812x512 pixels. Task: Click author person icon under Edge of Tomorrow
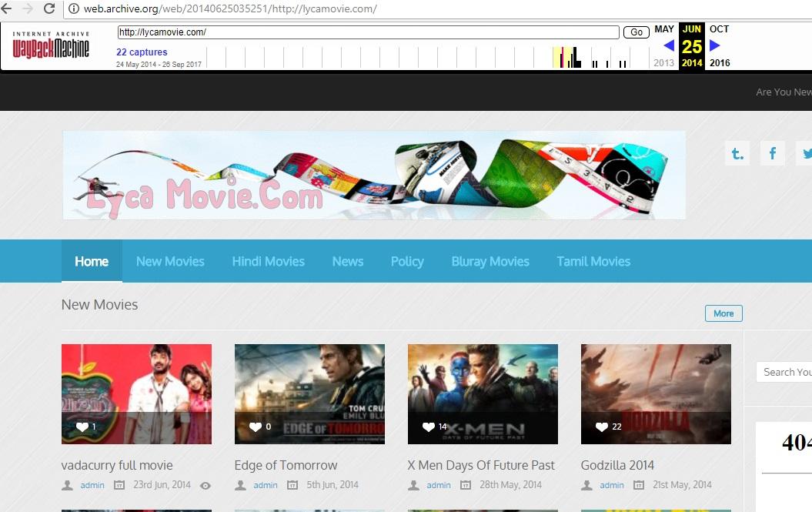point(240,485)
